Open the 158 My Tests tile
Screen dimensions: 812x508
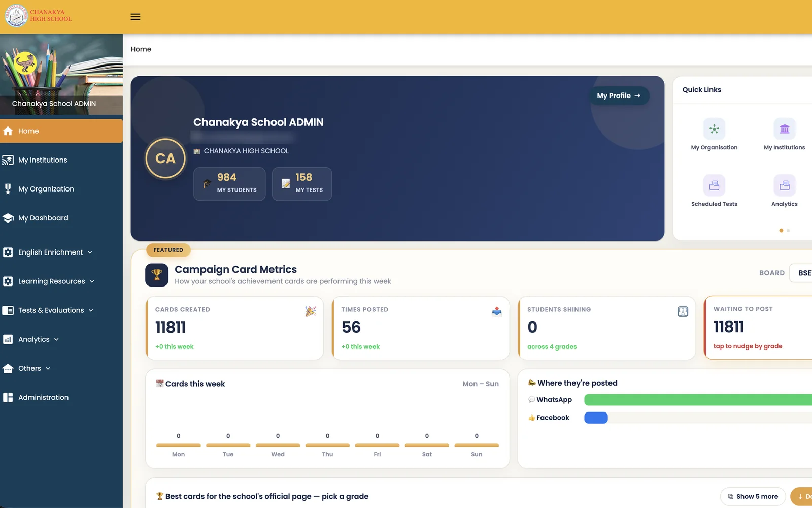click(302, 184)
